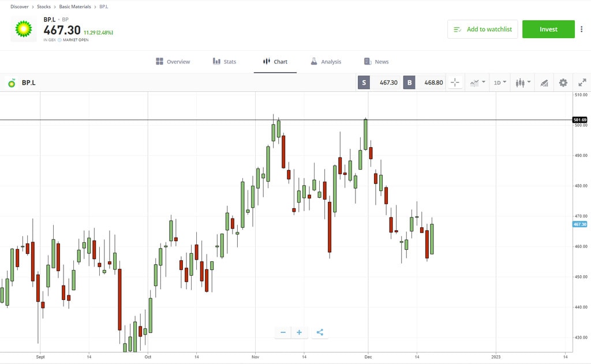The width and height of the screenshot is (591, 364).
Task: Click the S sell button
Action: [364, 82]
